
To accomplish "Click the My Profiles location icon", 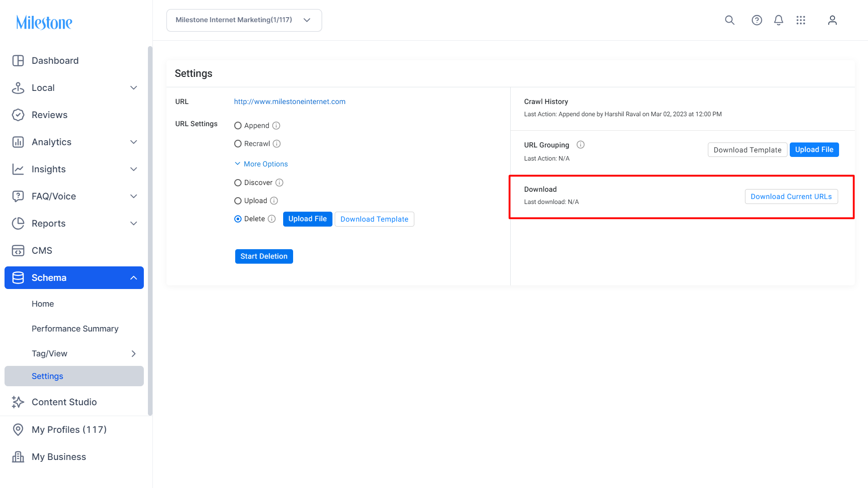I will pyautogui.click(x=18, y=430).
